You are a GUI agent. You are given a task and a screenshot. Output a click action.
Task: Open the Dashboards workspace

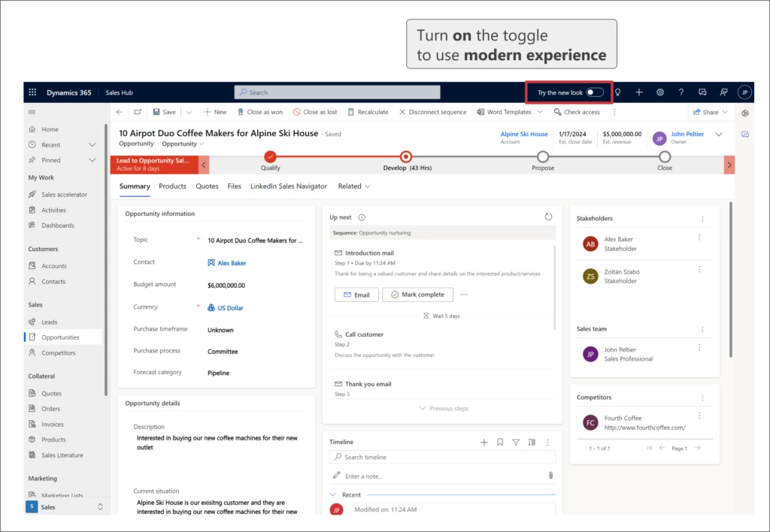coord(59,225)
